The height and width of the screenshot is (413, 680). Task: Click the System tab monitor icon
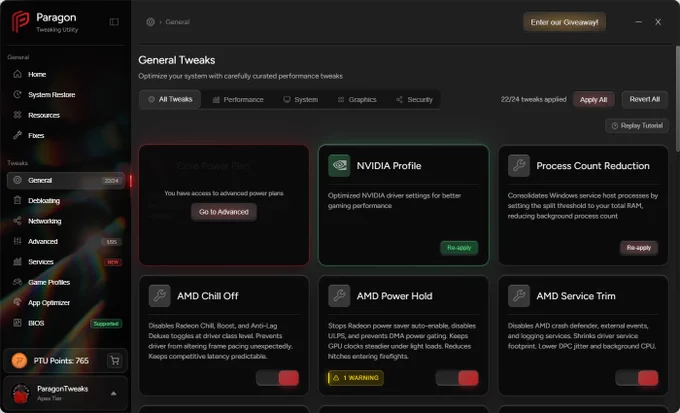pyautogui.click(x=287, y=100)
